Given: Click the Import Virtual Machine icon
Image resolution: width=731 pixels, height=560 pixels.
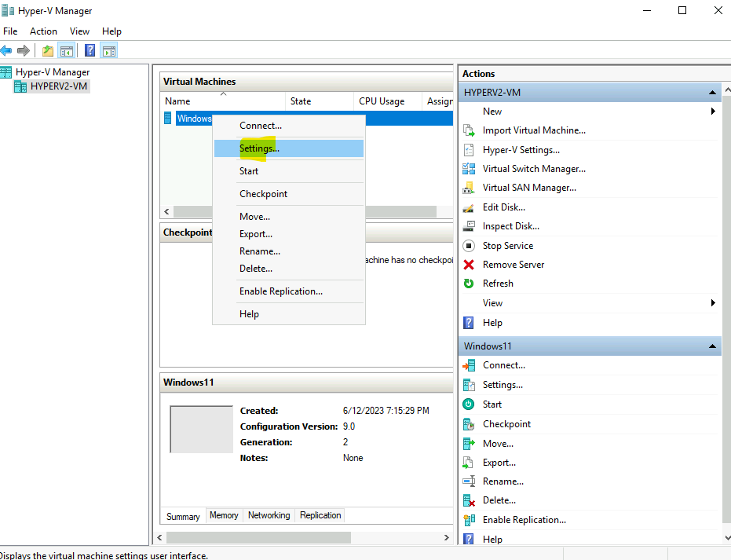Looking at the screenshot, I should coord(469,130).
